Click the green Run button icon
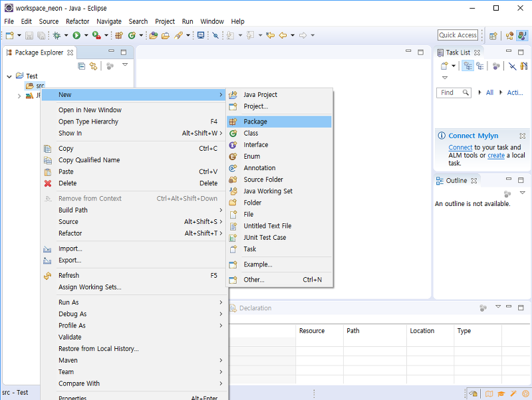532x400 pixels. point(76,35)
